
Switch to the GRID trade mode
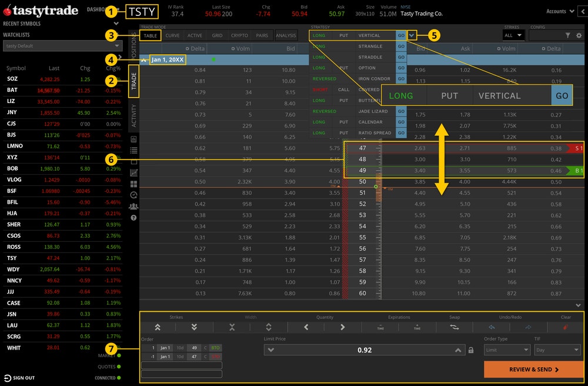tap(217, 35)
